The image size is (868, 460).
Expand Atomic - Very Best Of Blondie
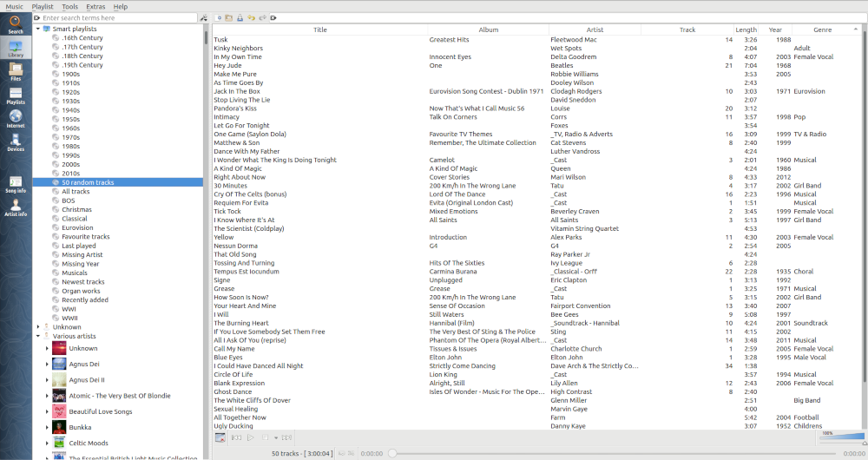tap(47, 396)
